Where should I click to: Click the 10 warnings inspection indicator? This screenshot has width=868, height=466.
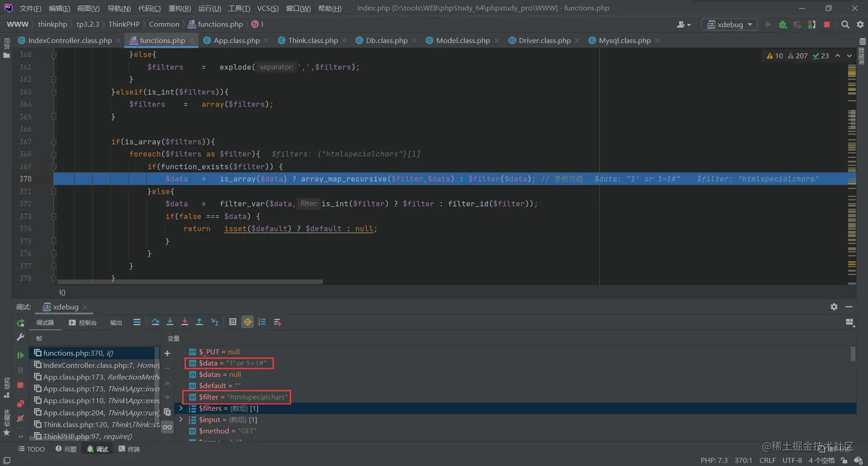[x=774, y=56]
